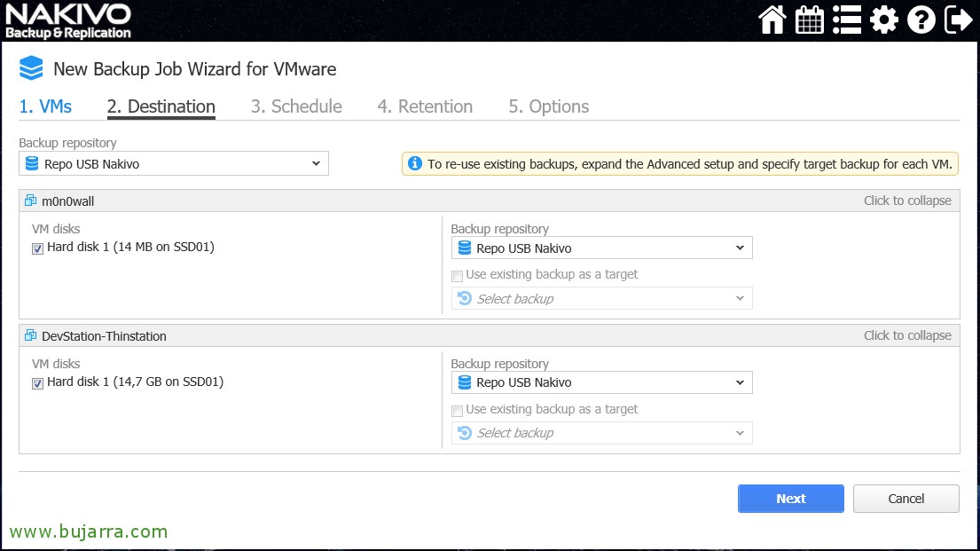Open the top Backup repository dropdown
980x551 pixels.
coord(174,164)
